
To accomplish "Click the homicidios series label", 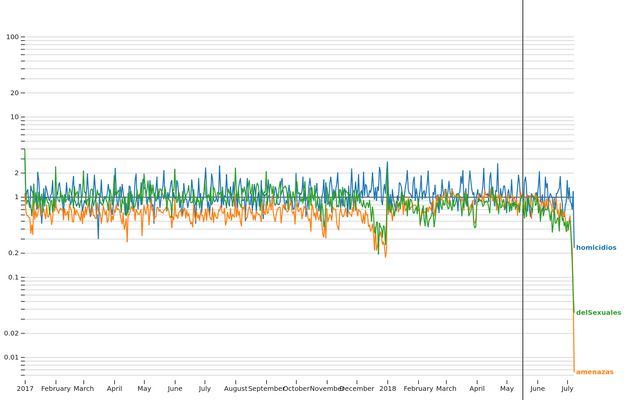I will point(596,248).
